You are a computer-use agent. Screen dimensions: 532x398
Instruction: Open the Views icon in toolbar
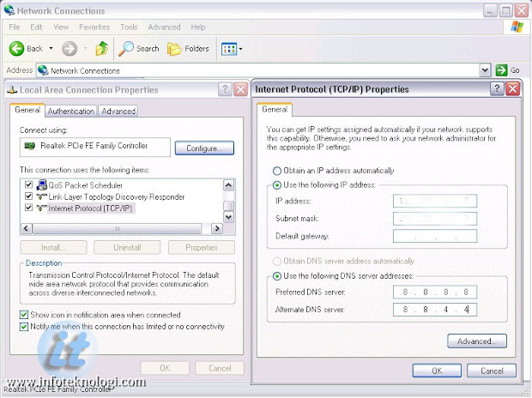pos(229,49)
